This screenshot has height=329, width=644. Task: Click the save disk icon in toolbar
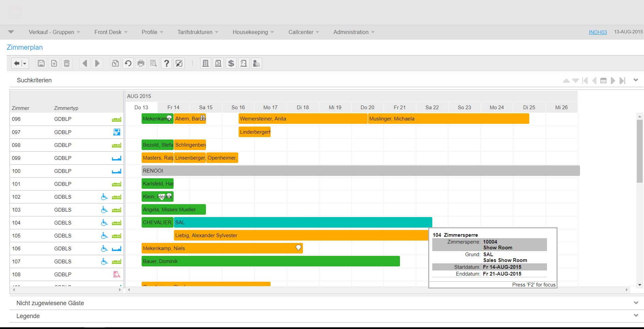[x=41, y=63]
